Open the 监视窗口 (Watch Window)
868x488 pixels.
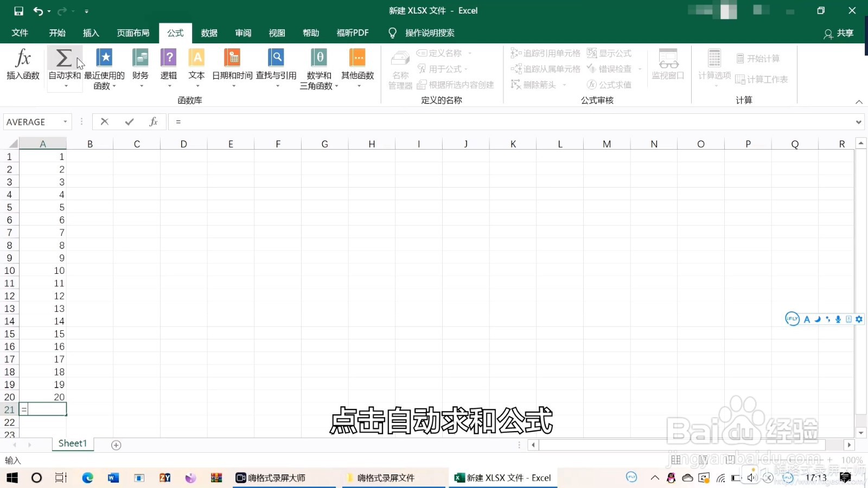(668, 64)
